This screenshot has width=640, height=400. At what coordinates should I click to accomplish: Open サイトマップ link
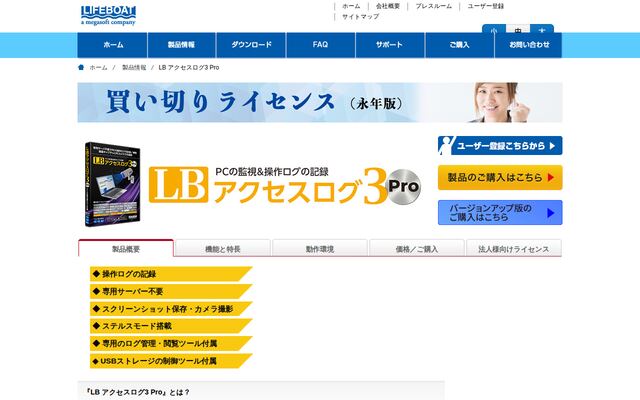tap(360, 17)
